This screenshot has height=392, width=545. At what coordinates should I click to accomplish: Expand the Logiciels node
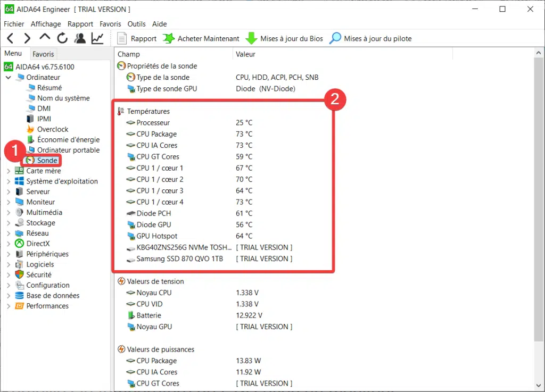coord(9,264)
